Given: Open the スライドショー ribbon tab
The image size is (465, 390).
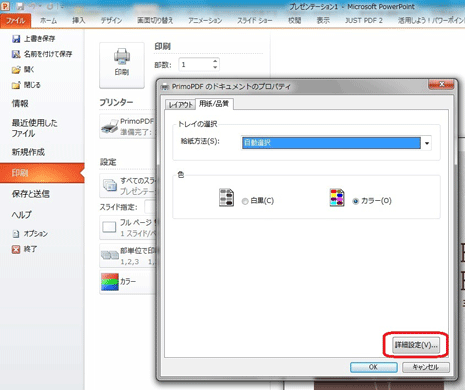Looking at the screenshot, I should (255, 21).
